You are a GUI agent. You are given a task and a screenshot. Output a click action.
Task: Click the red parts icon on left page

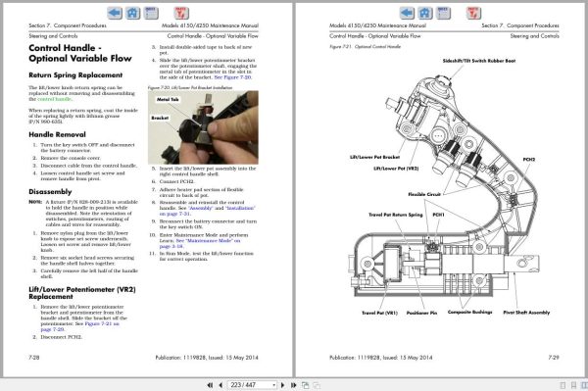[x=181, y=13]
